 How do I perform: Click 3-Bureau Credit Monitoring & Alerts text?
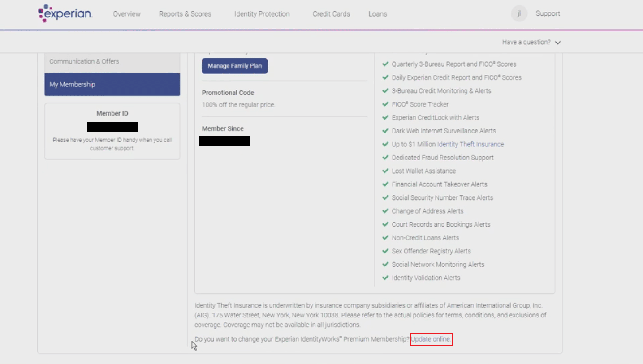(x=441, y=91)
